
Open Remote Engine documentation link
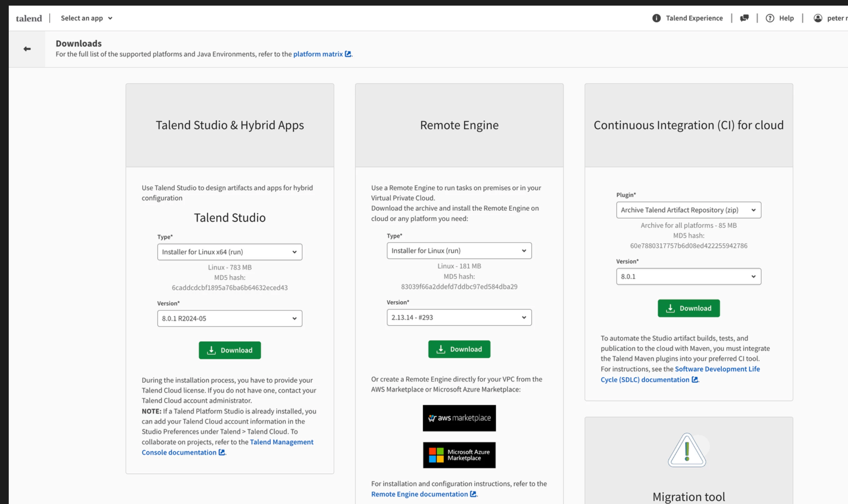coord(420,494)
